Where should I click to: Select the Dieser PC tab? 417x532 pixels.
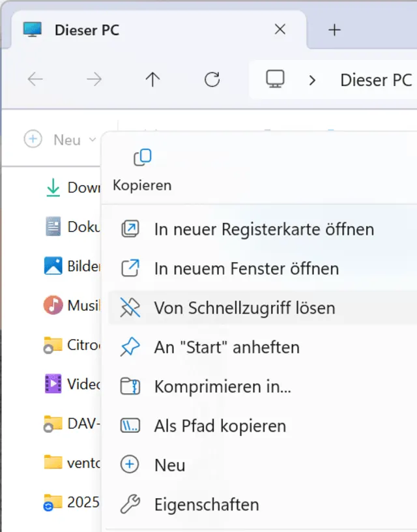[x=87, y=30]
